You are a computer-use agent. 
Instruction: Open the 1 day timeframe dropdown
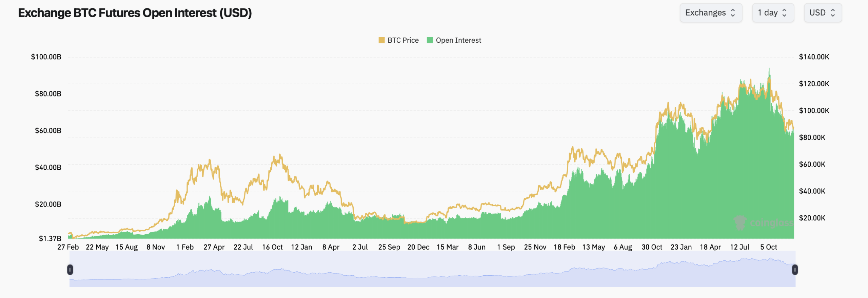[773, 13]
